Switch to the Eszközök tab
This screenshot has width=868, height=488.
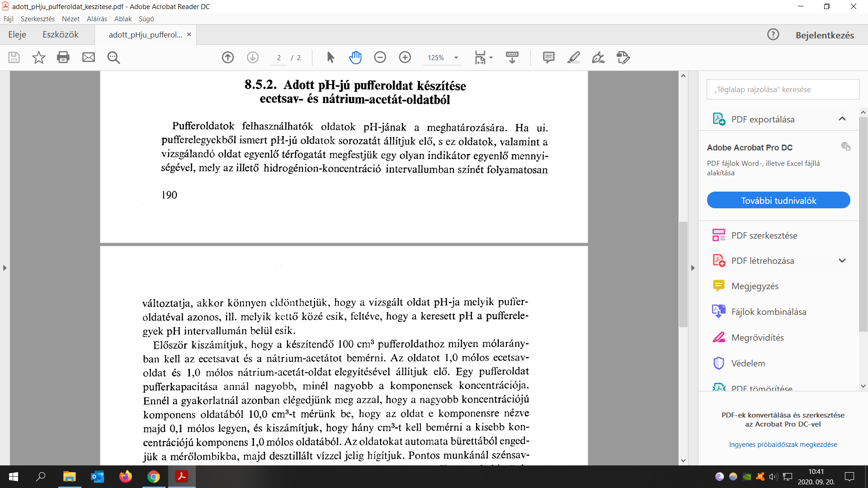click(61, 35)
